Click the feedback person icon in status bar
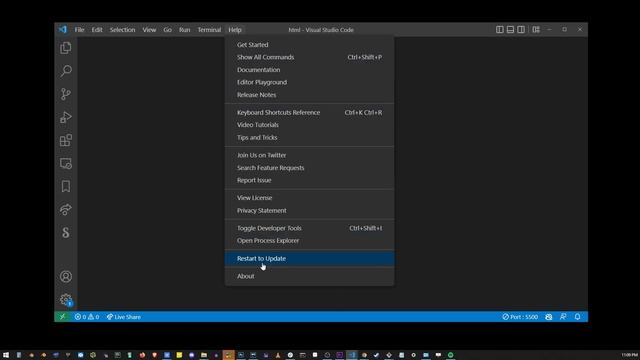The height and width of the screenshot is (360, 640). (563, 317)
